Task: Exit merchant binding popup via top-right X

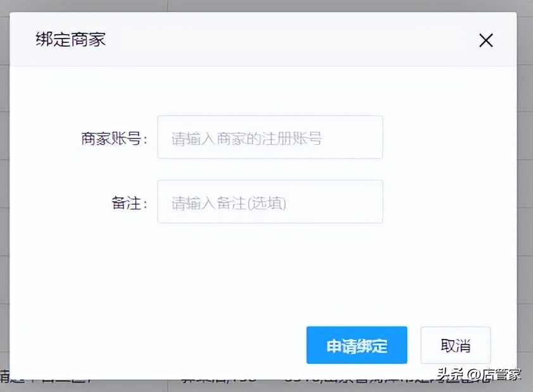Action: coord(486,41)
